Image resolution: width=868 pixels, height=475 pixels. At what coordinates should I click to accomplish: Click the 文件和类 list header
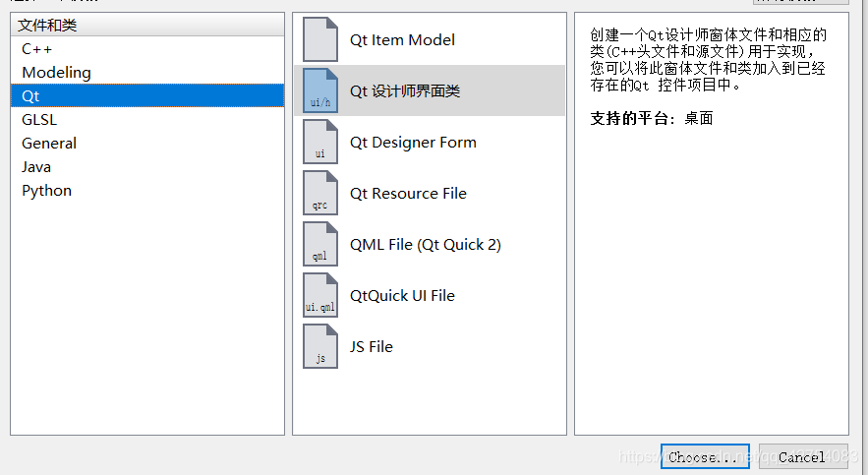(x=147, y=25)
